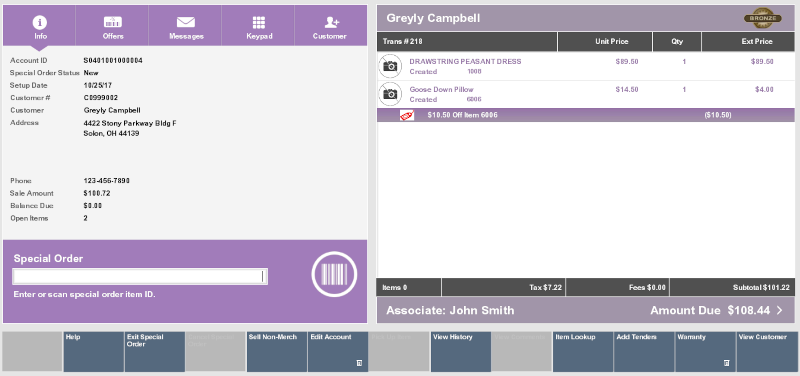The image size is (800, 376).
Task: Click the discount tag icon
Action: 407,115
